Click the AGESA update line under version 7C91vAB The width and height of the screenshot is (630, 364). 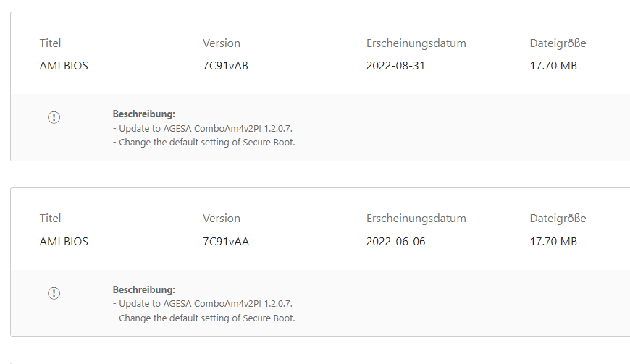(203, 128)
